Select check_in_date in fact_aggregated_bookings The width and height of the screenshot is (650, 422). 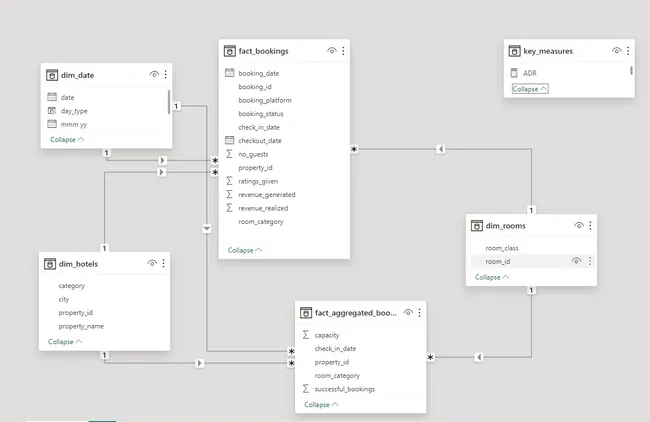coord(335,349)
